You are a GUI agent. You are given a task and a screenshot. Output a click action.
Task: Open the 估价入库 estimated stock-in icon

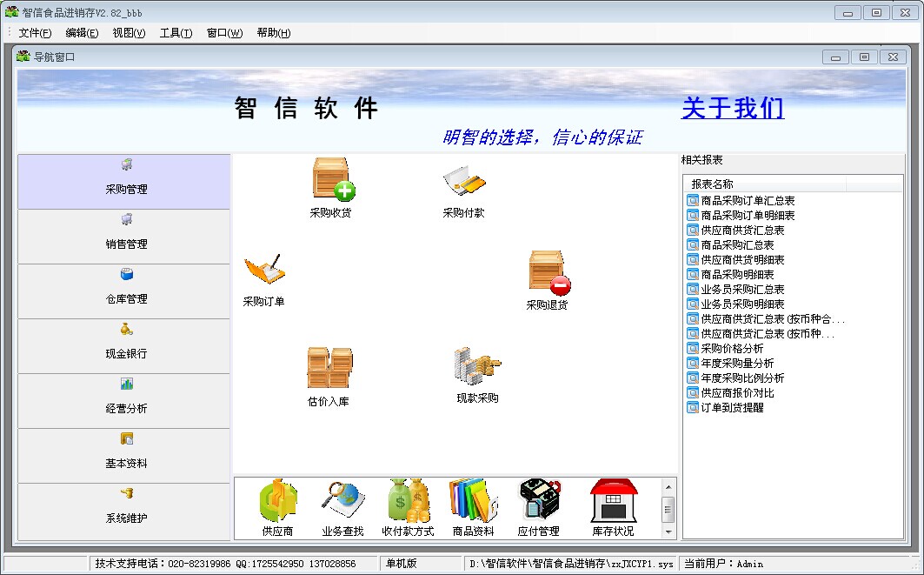pyautogui.click(x=329, y=368)
